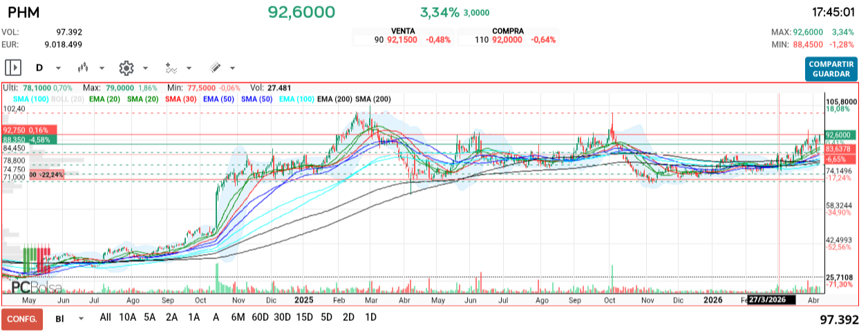
Task: Click the VENTA price 92,1500
Action: pyautogui.click(x=399, y=40)
